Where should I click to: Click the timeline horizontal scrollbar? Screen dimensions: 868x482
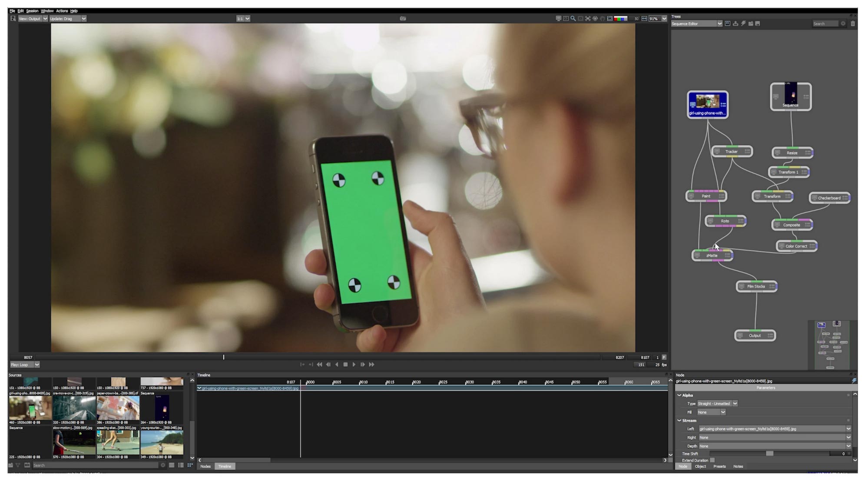click(x=237, y=460)
